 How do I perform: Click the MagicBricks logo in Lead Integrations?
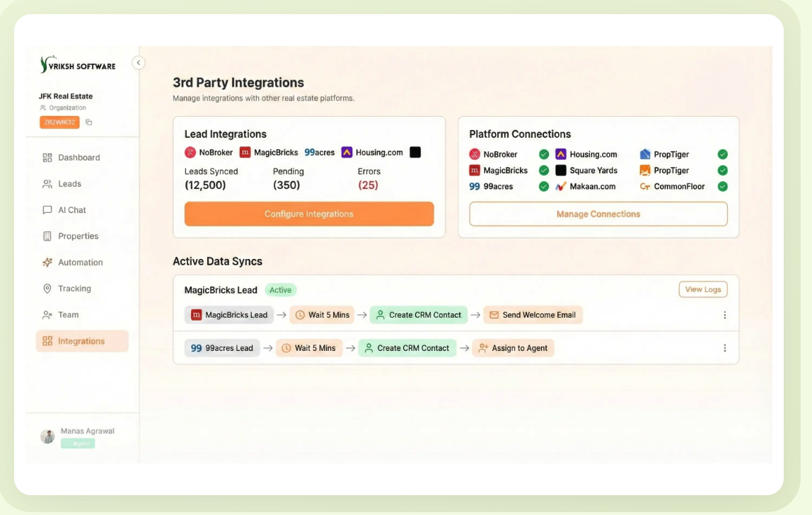(x=244, y=151)
